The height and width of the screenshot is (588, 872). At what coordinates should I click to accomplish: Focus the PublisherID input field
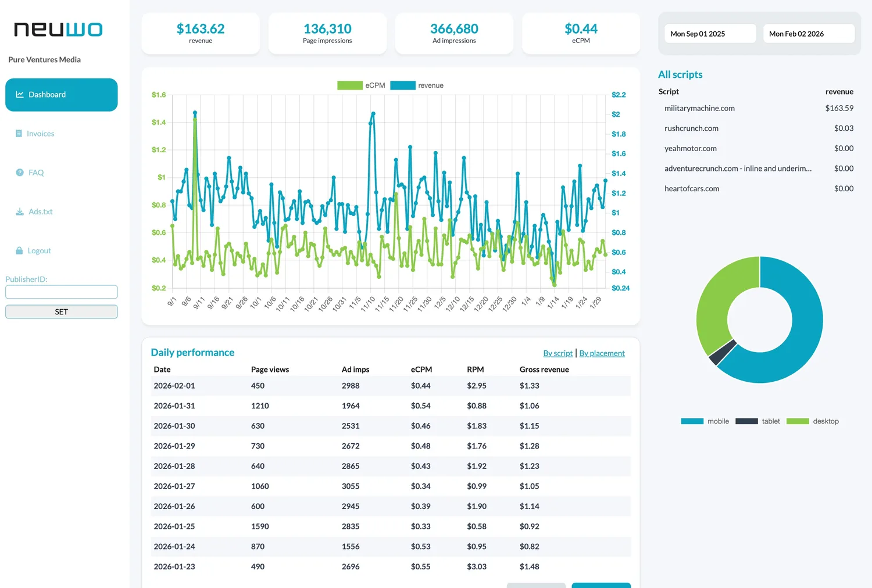tap(61, 292)
